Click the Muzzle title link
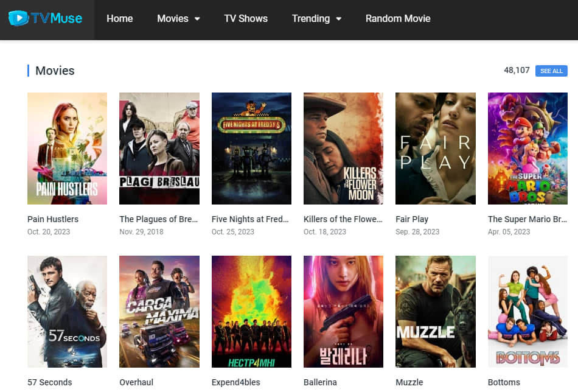Viewport: 578px width, 392px height. 409,382
